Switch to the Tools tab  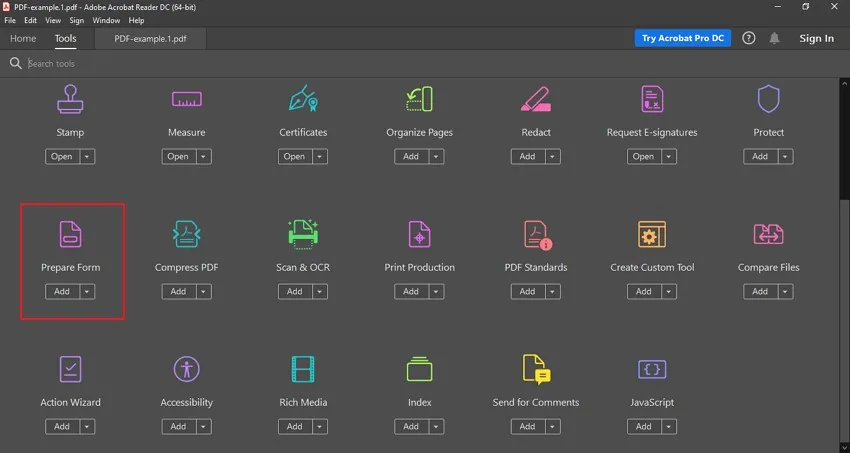pos(66,38)
